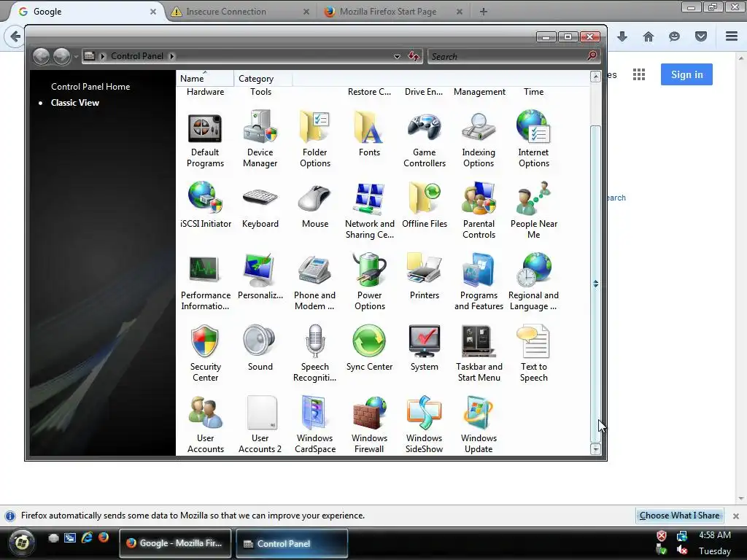The width and height of the screenshot is (747, 560).
Task: Open Folder Options
Action: tap(314, 139)
